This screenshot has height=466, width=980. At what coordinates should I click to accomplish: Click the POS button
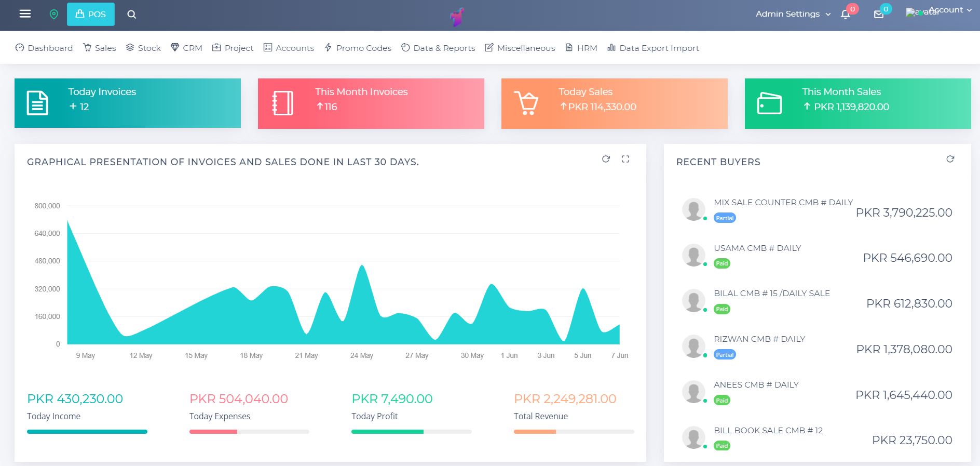tap(91, 14)
